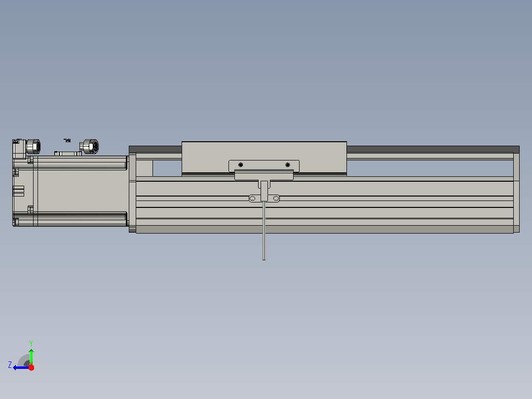Pick the left cable connector on the motor
This screenshot has height=399, width=532.
33,146
